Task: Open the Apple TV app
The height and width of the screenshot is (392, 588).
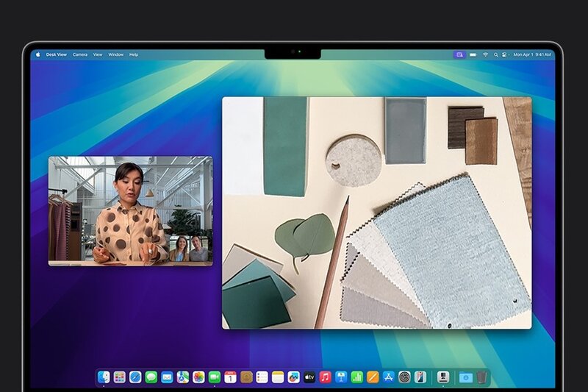Action: (x=309, y=377)
